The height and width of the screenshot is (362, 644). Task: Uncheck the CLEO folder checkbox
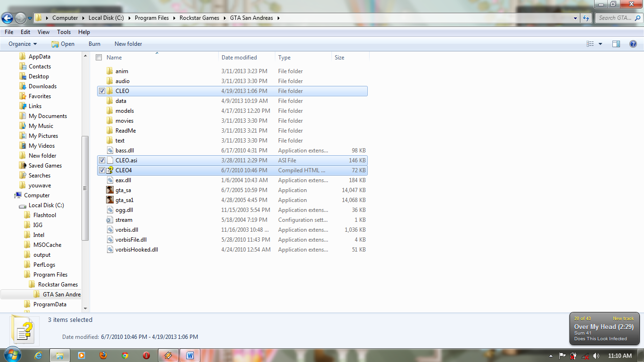pos(102,91)
